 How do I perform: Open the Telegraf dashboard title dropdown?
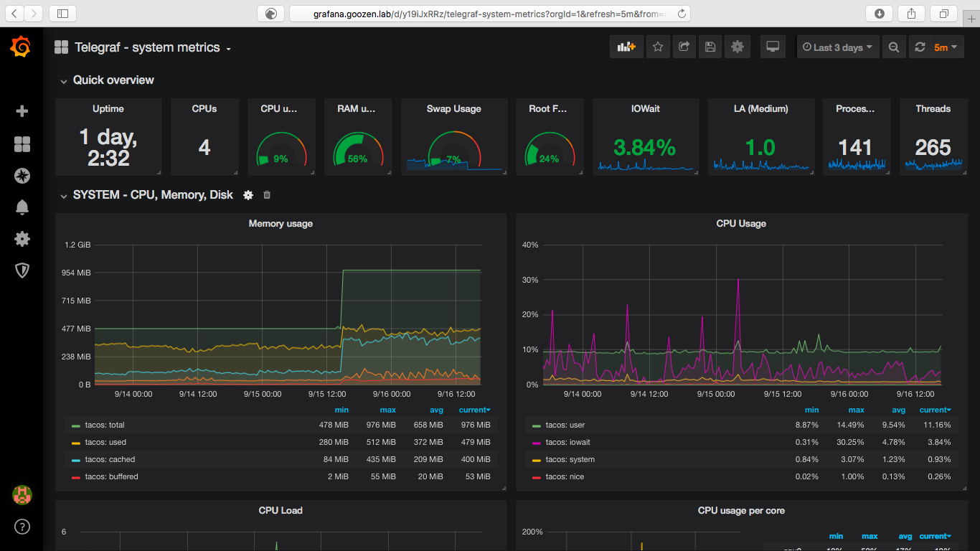[x=153, y=47]
